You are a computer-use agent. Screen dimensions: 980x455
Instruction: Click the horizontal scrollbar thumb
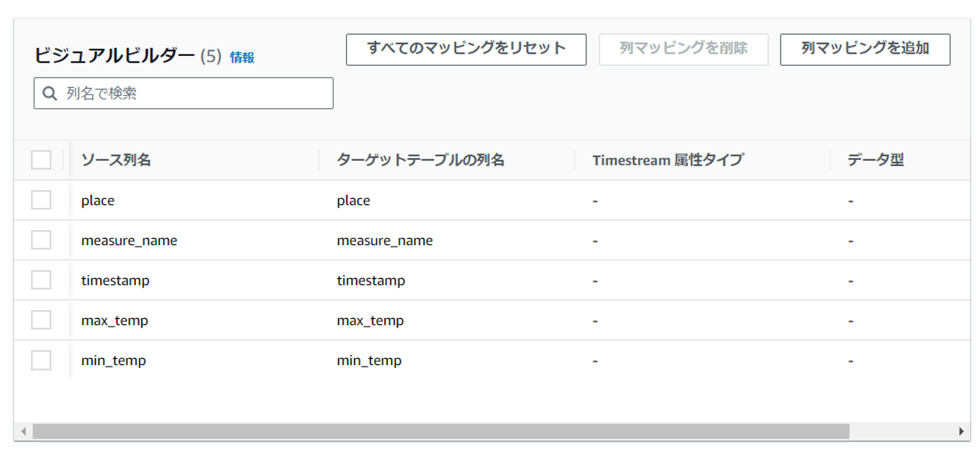point(440,431)
